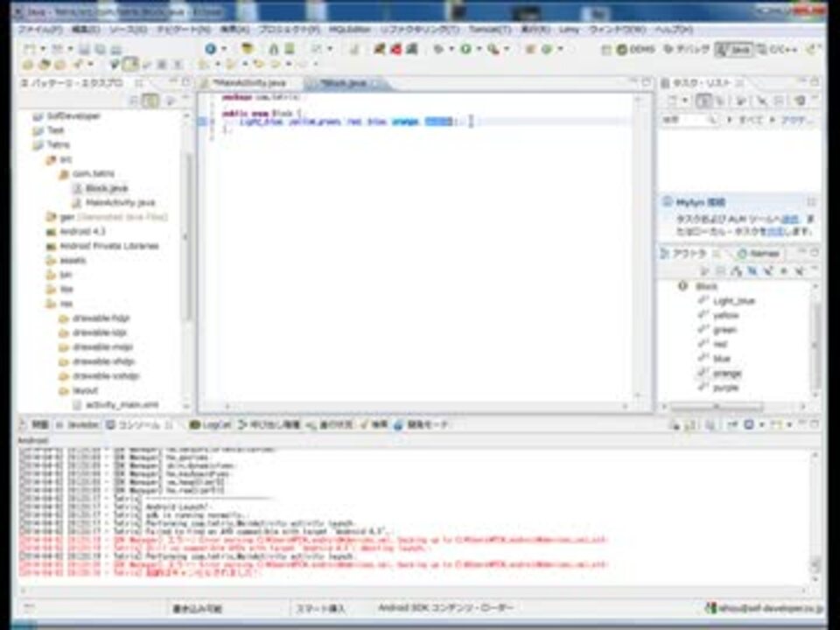This screenshot has height=630, width=840.
Task: Toggle Mark Occurrences button in toolbar
Action: (x=129, y=65)
